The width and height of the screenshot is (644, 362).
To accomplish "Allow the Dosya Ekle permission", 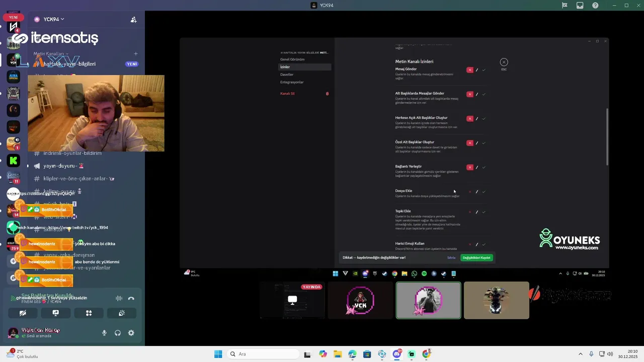I will click(x=484, y=192).
